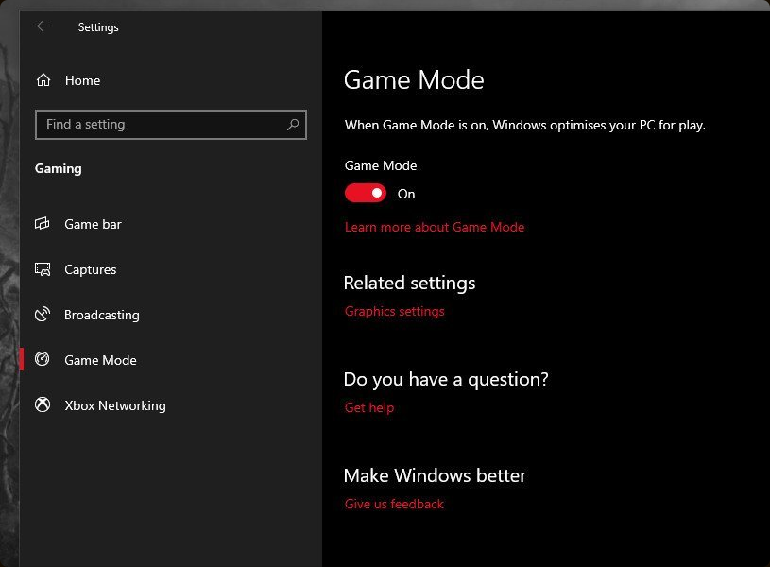Click the 'When Game Mode is on' description
Screen dimensions: 770x567
coord(525,125)
